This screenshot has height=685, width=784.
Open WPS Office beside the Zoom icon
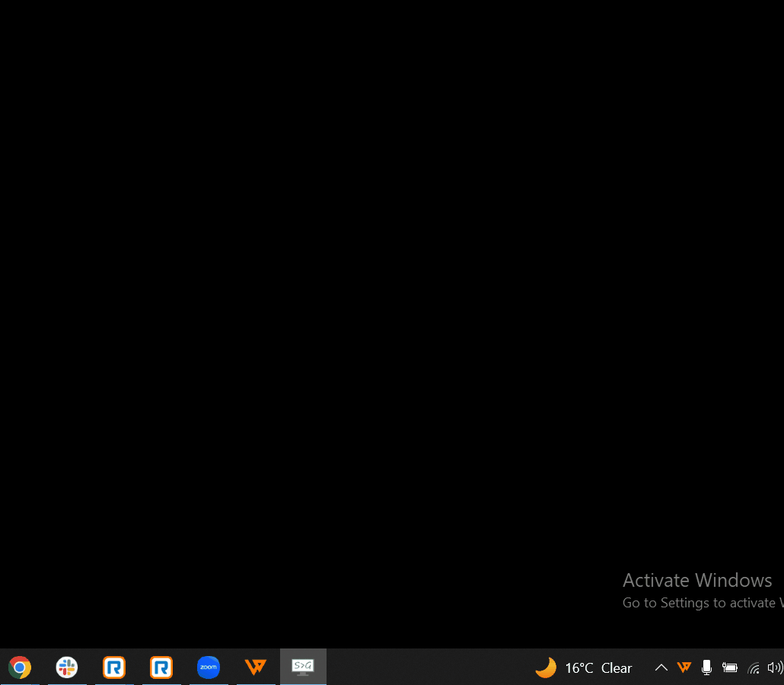click(256, 667)
